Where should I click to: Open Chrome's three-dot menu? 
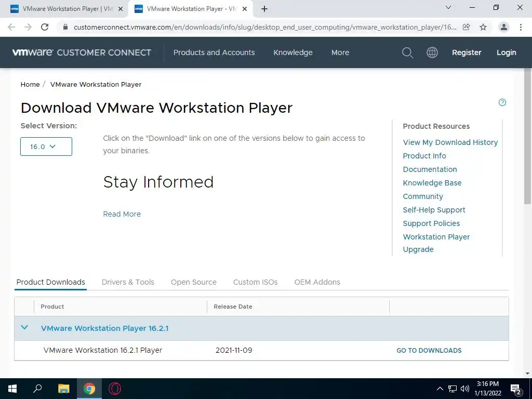[x=521, y=27]
